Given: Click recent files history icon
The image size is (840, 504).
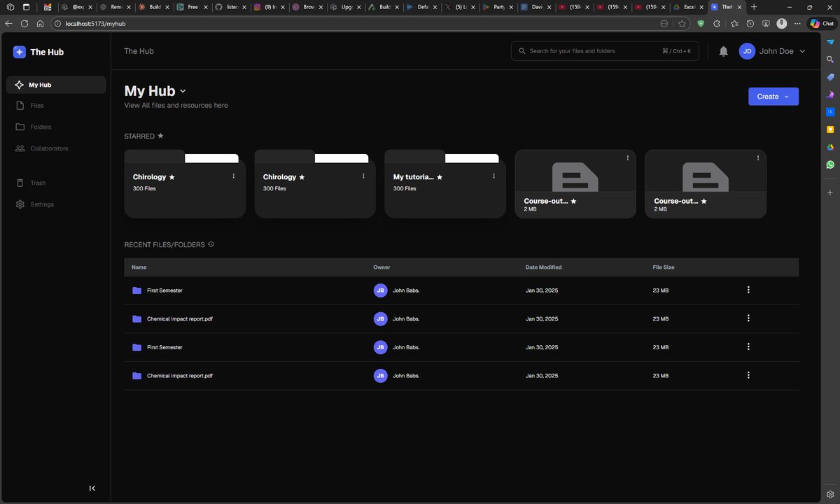Looking at the screenshot, I should (x=211, y=244).
